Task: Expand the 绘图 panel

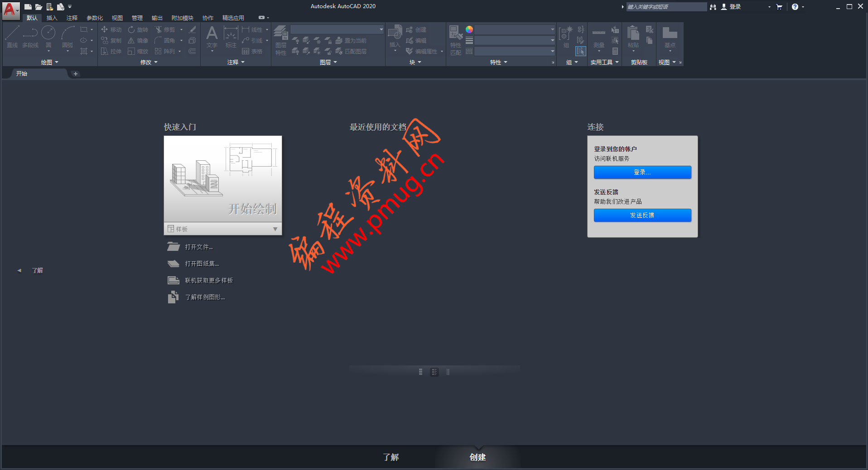Action: [50, 62]
